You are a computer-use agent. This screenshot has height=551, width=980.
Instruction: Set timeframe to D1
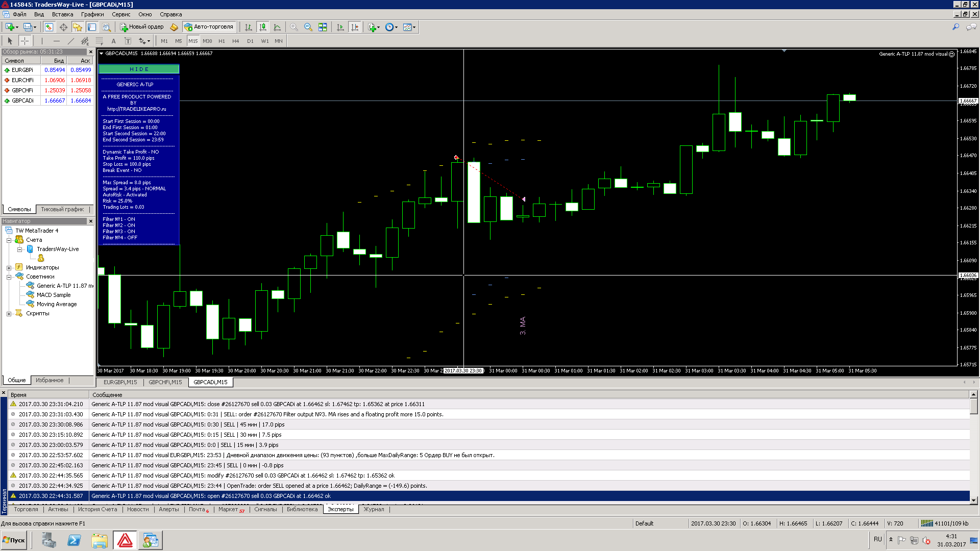click(x=250, y=41)
